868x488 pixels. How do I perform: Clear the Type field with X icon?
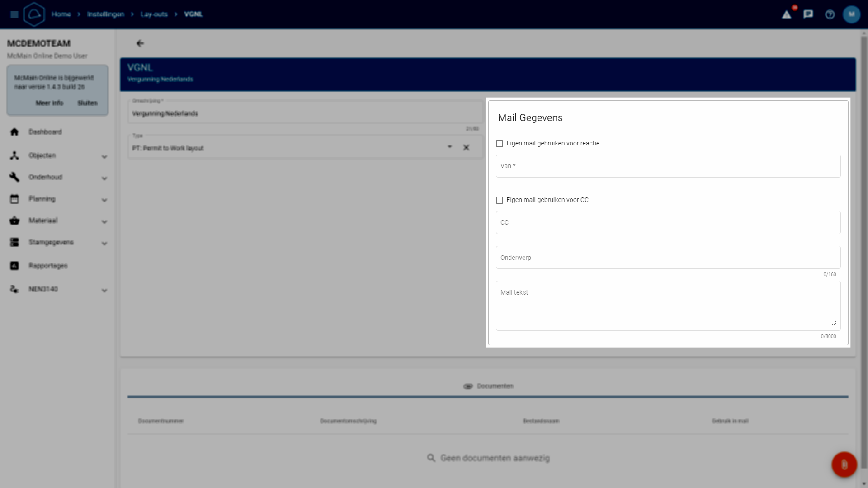coord(466,148)
